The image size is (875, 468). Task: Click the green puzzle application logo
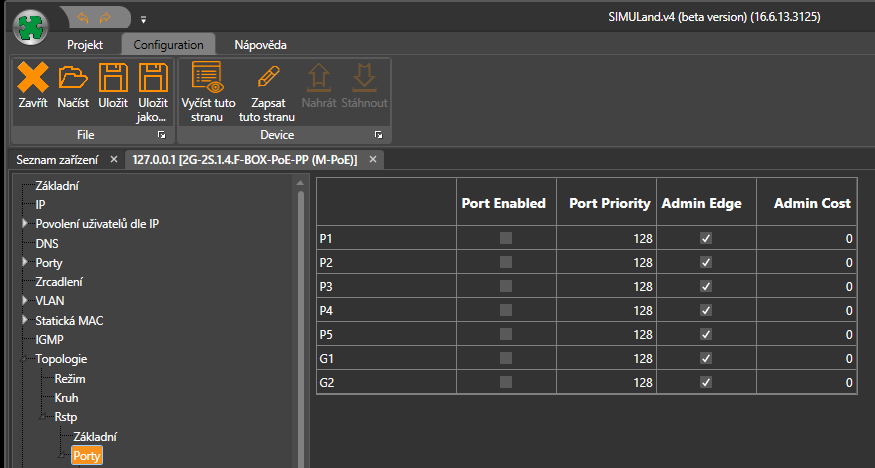(x=31, y=26)
